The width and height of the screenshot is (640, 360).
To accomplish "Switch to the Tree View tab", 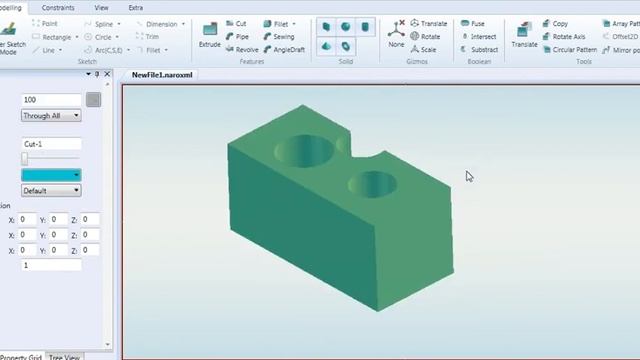I will pyautogui.click(x=64, y=356).
